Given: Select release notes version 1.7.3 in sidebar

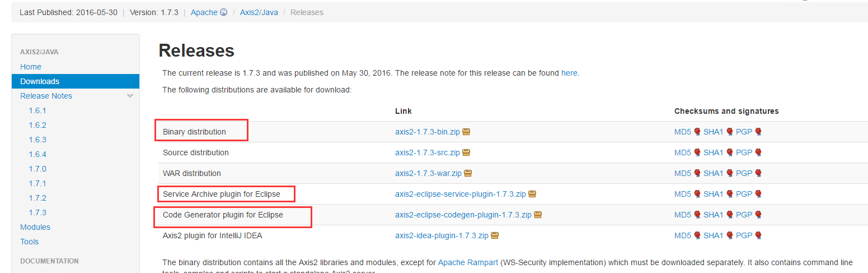Looking at the screenshot, I should 37,212.
